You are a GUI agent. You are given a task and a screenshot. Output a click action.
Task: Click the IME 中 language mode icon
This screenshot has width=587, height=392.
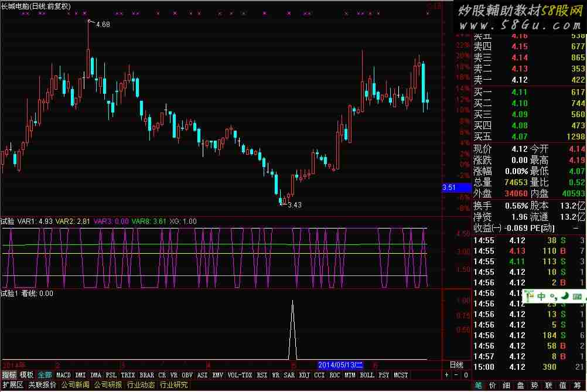541,297
